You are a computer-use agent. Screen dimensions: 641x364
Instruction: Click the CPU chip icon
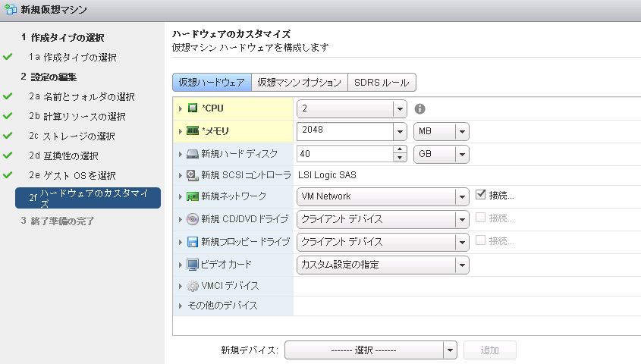(193, 108)
